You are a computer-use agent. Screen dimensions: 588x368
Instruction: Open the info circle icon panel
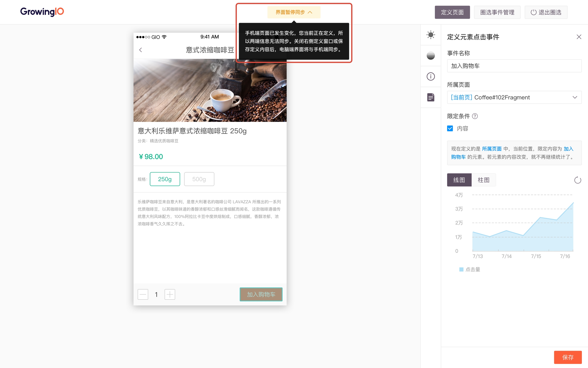(431, 76)
